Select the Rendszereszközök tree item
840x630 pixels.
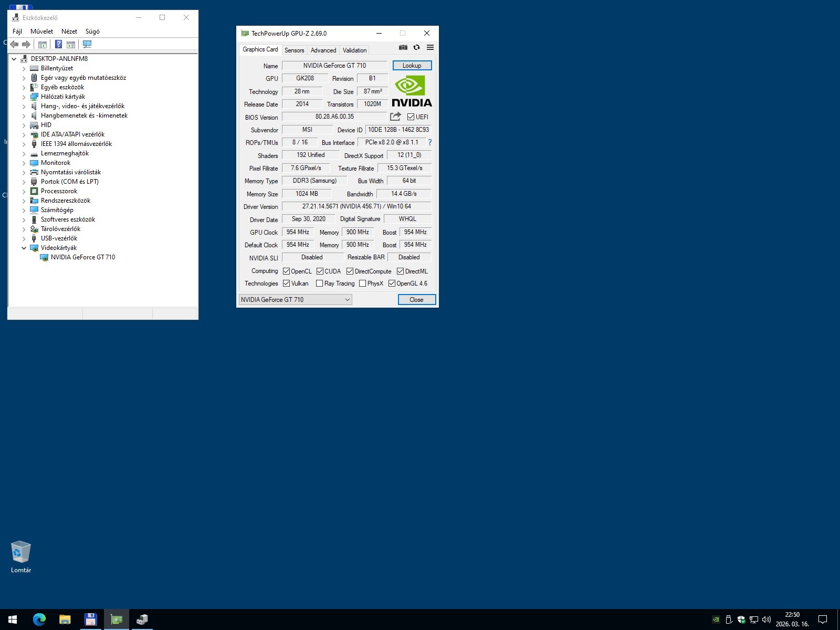pos(66,201)
